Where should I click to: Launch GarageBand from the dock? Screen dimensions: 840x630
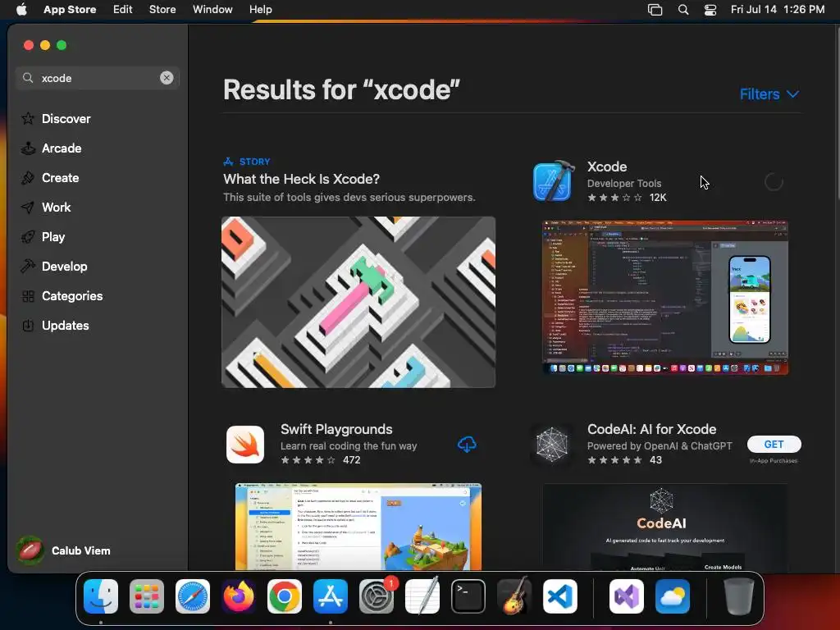514,596
